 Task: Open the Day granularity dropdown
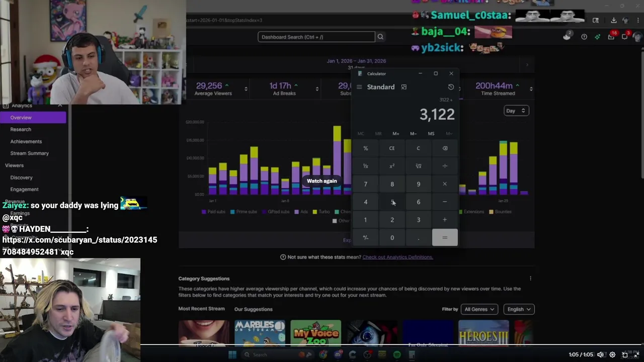[516, 111]
